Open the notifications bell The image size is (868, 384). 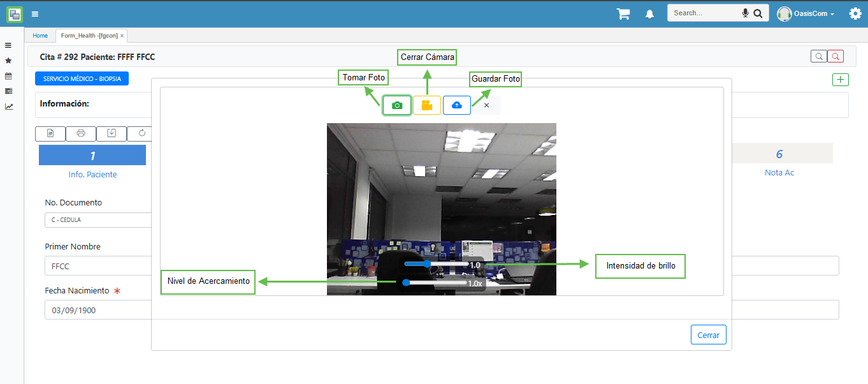[649, 13]
